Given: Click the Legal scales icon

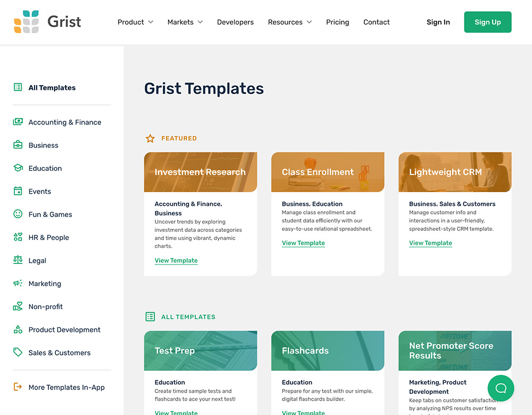Looking at the screenshot, I should (x=18, y=260).
